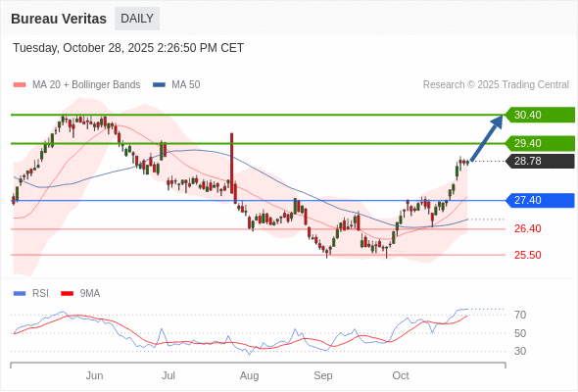Click the 25.50 red support label

click(527, 255)
